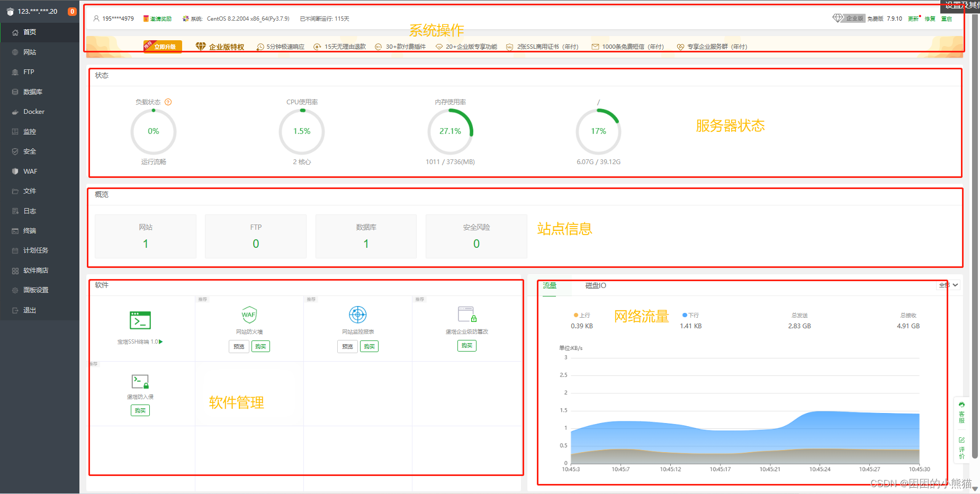Click the 企业版 diamond badge
Image resolution: width=980 pixels, height=494 pixels.
tap(848, 18)
